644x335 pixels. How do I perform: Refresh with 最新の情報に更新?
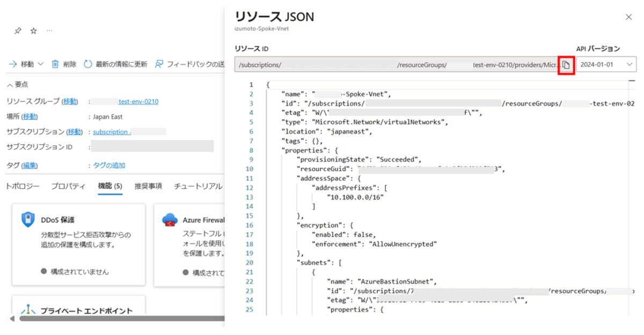115,64
